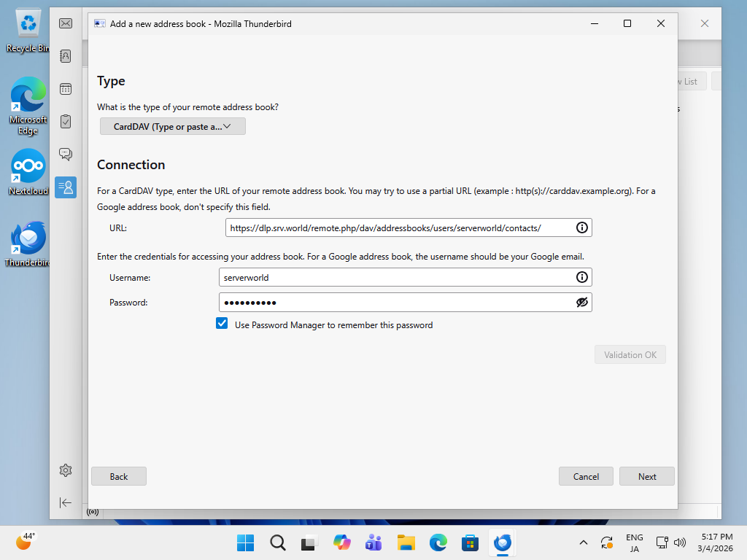Open Chat space in sidebar
Image resolution: width=747 pixels, height=560 pixels.
(66, 155)
